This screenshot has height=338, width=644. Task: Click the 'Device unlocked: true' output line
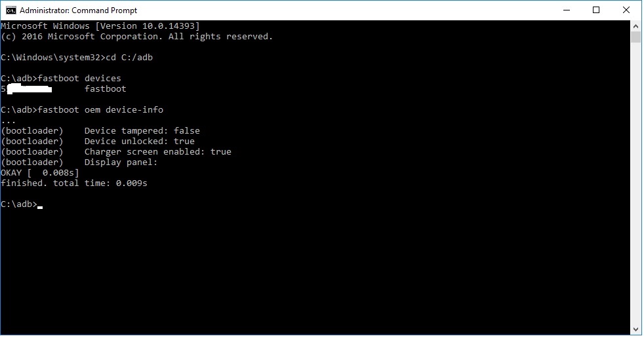(140, 141)
